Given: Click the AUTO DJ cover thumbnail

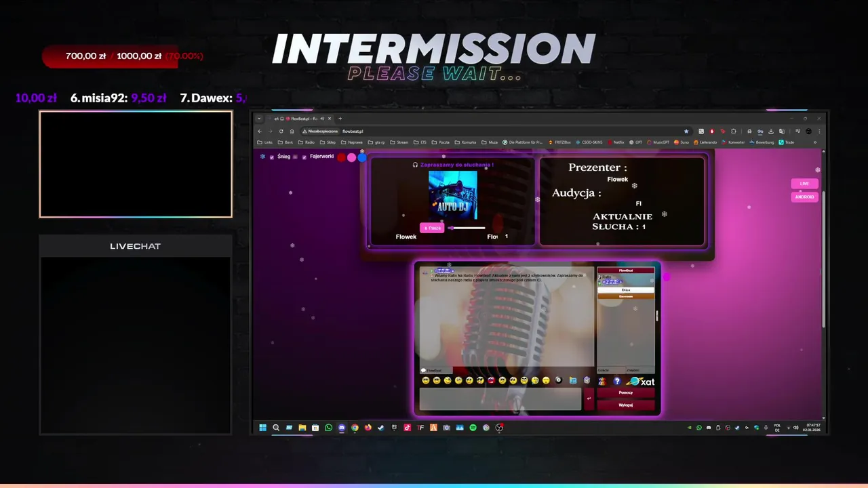Looking at the screenshot, I should (452, 195).
